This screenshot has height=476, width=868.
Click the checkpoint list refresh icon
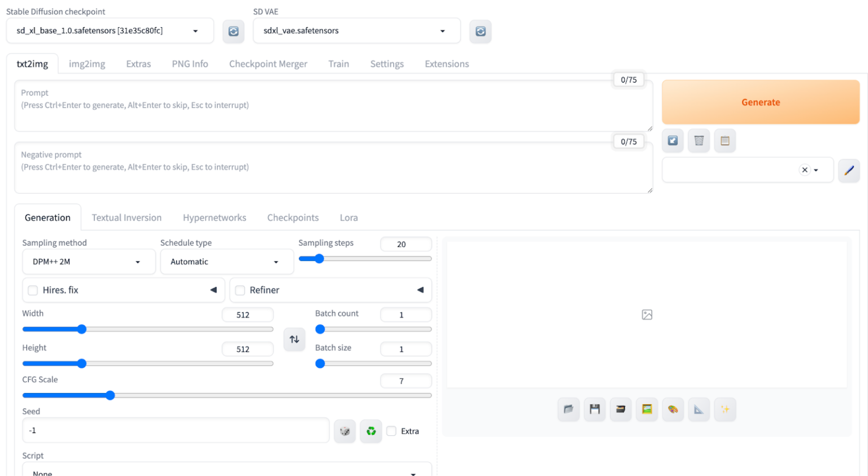233,31
